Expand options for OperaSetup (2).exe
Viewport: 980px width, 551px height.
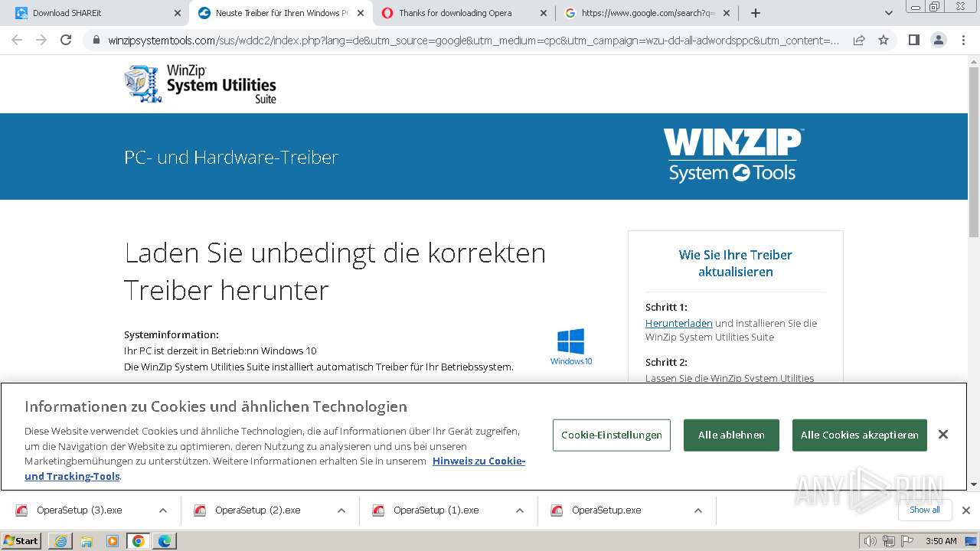pos(341,510)
